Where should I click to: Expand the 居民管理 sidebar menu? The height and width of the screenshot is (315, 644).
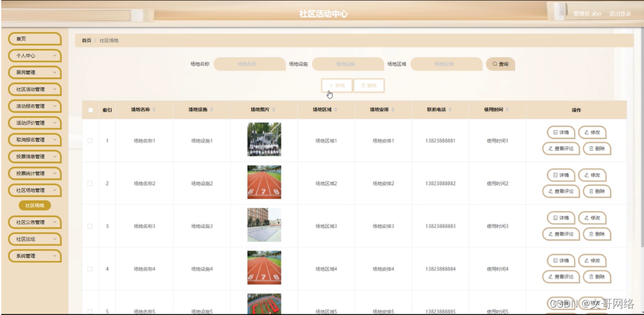click(35, 73)
